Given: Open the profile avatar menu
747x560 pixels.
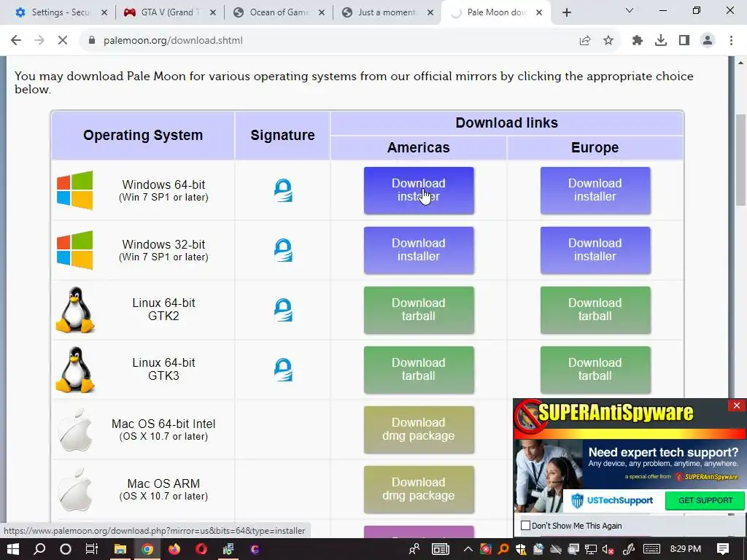Looking at the screenshot, I should coord(708,41).
